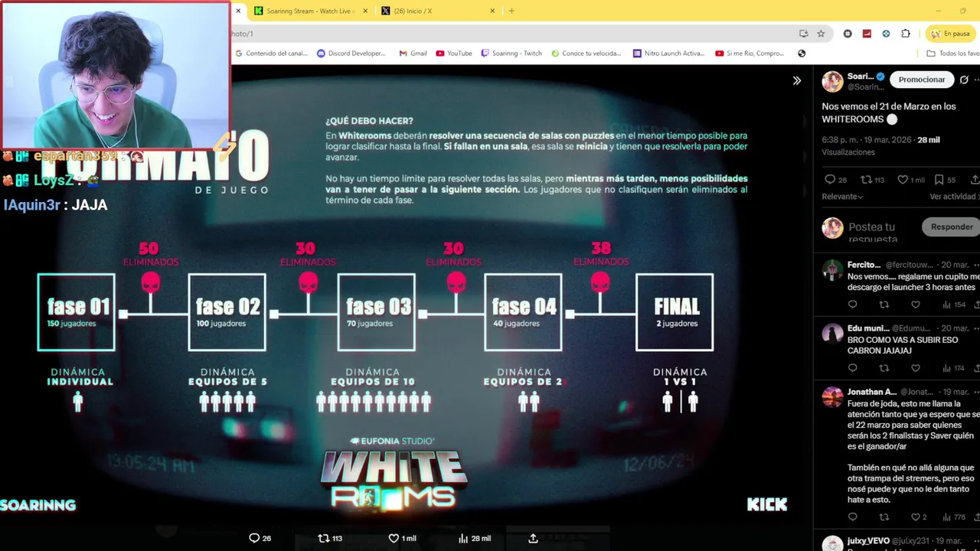Reply to Jonathan A's comment
This screenshot has width=980, height=551.
click(x=852, y=517)
